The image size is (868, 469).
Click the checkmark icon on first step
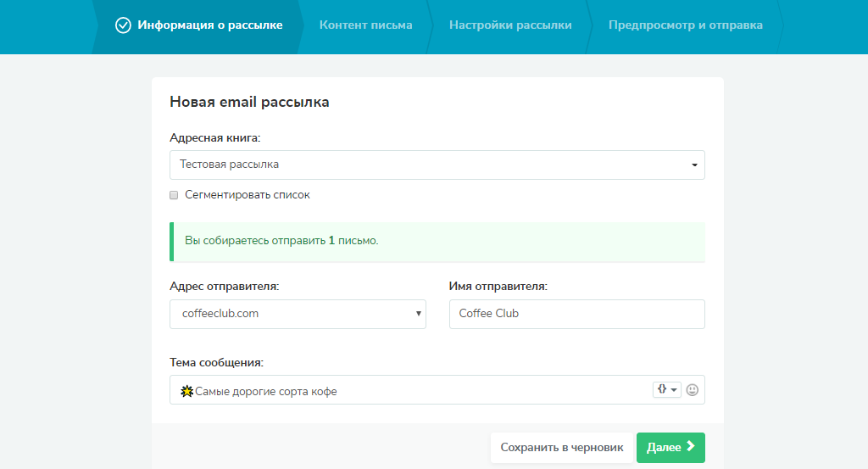(123, 25)
